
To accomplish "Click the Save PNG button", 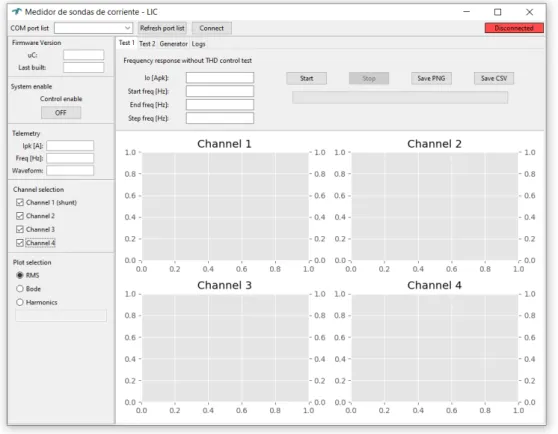I will [x=431, y=78].
